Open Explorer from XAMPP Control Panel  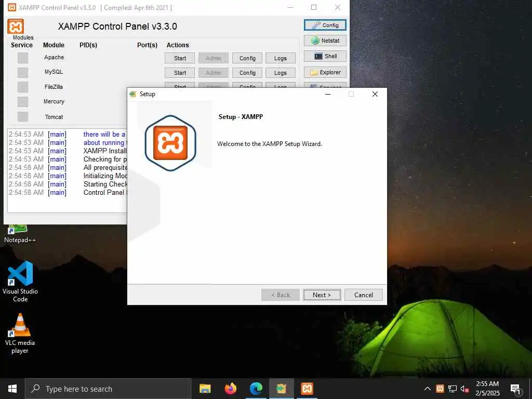pyautogui.click(x=325, y=72)
